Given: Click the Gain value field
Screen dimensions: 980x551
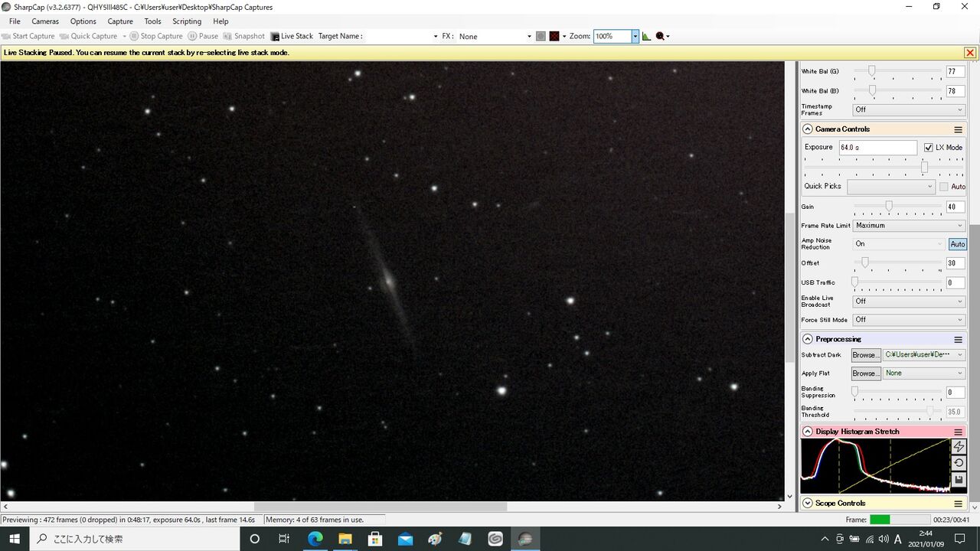Looking at the screenshot, I should [955, 207].
